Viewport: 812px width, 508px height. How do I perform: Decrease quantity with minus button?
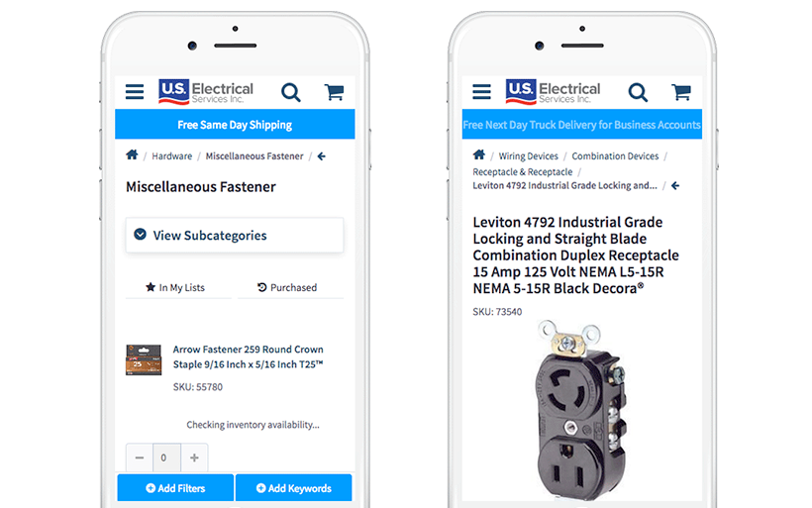pyautogui.click(x=140, y=457)
